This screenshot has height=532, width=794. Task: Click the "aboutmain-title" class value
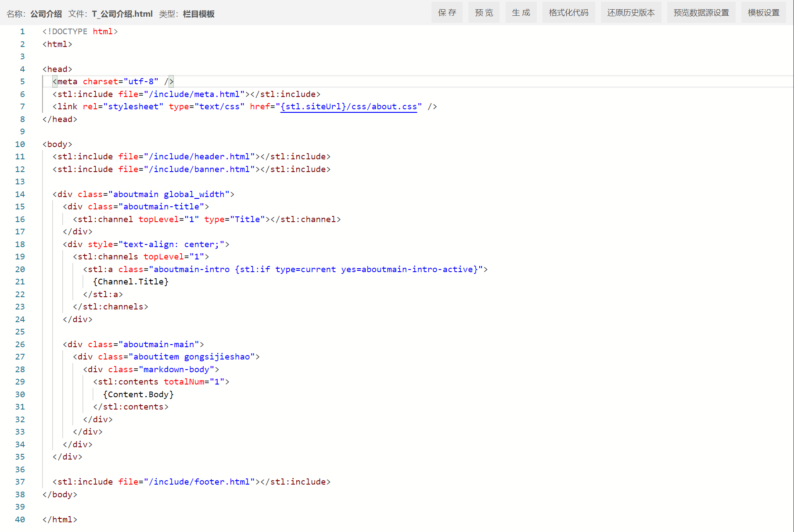(x=161, y=207)
